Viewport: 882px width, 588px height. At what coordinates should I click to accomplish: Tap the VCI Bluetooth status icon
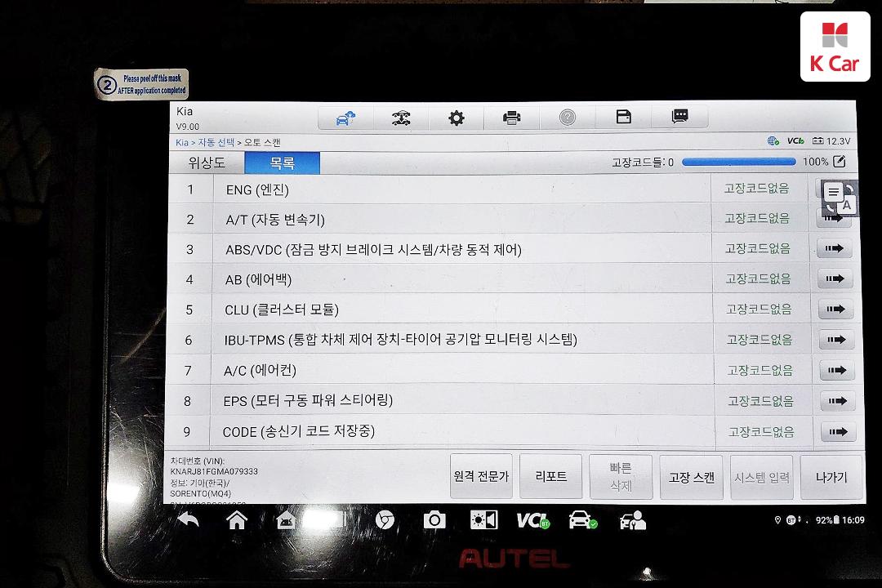[x=532, y=520]
